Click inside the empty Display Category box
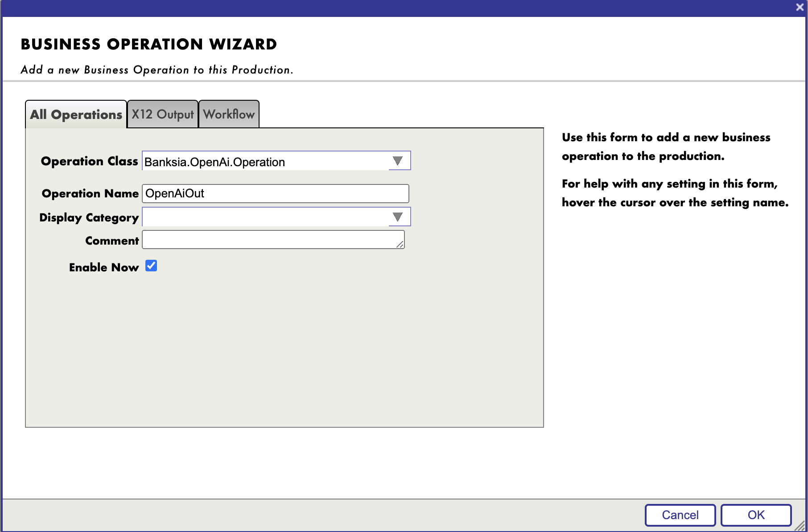808x532 pixels. click(x=265, y=217)
